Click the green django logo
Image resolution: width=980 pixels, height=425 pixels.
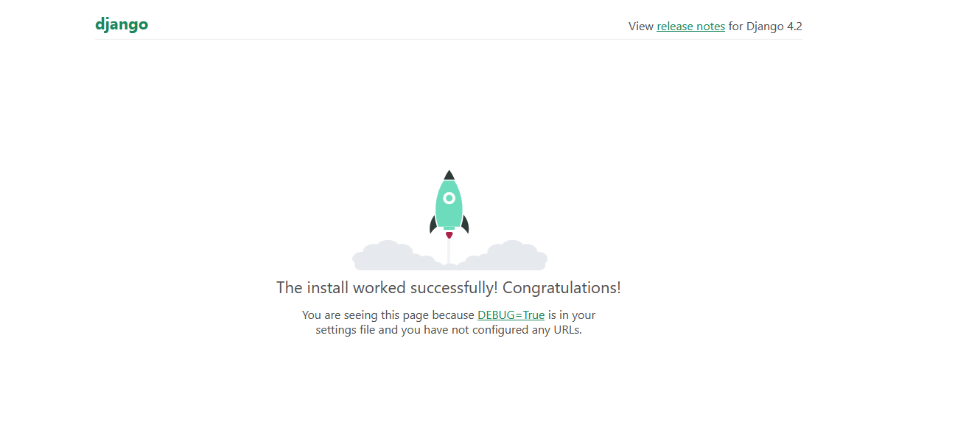coord(122,24)
